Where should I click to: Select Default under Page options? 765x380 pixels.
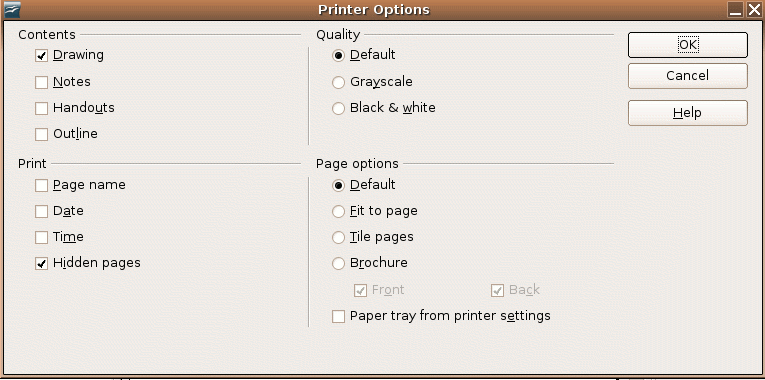(x=338, y=185)
